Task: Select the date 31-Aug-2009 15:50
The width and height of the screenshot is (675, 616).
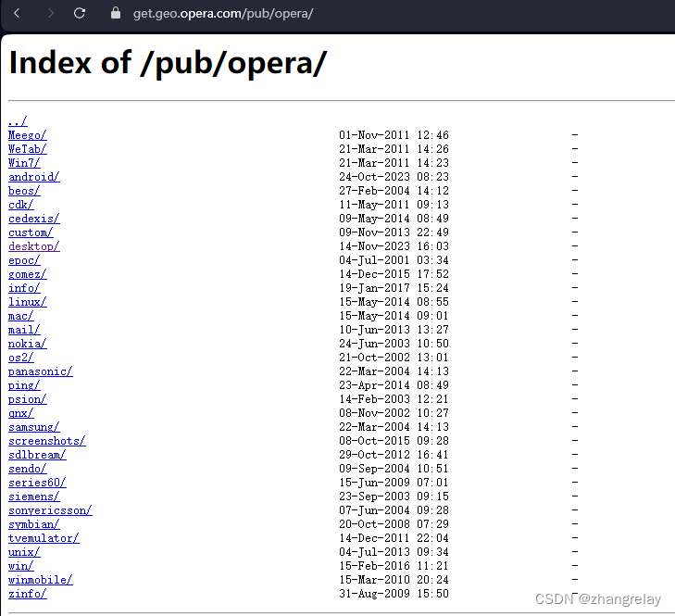Action: [x=394, y=594]
